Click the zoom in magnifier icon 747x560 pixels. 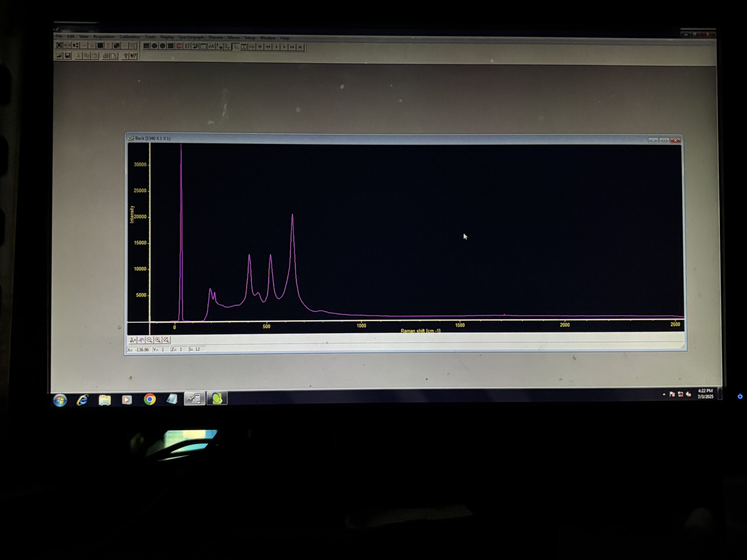click(x=158, y=340)
